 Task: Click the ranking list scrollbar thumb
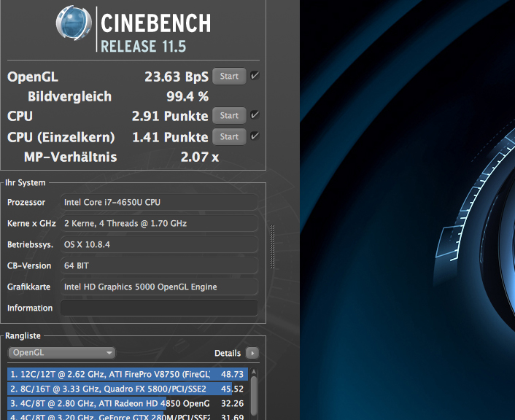click(254, 396)
